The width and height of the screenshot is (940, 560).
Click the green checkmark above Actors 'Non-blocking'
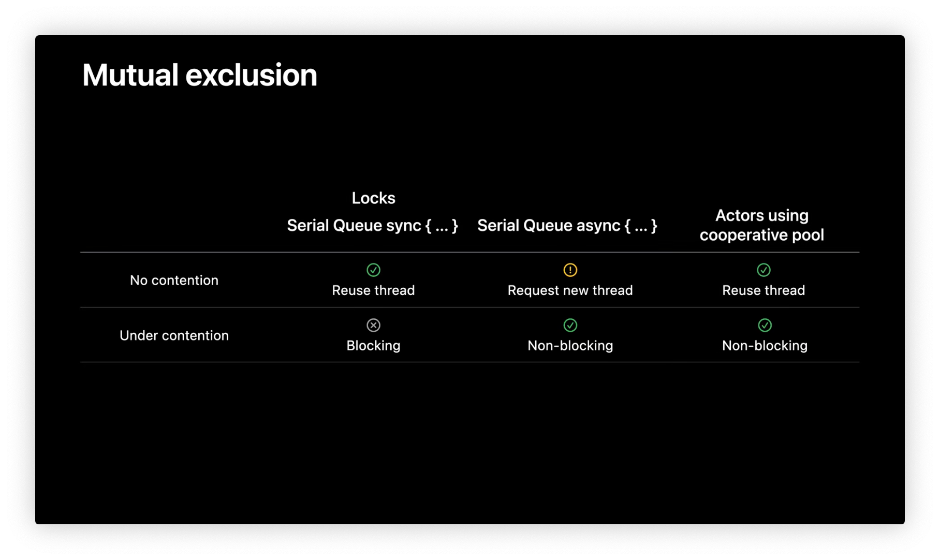pyautogui.click(x=765, y=325)
